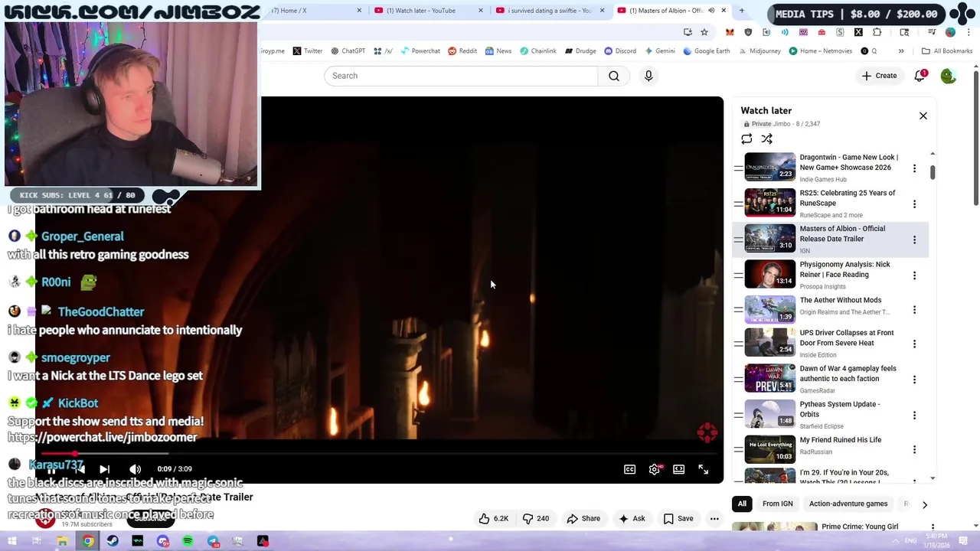Image resolution: width=980 pixels, height=551 pixels.
Task: Skip to the next video in the player
Action: click(x=105, y=469)
